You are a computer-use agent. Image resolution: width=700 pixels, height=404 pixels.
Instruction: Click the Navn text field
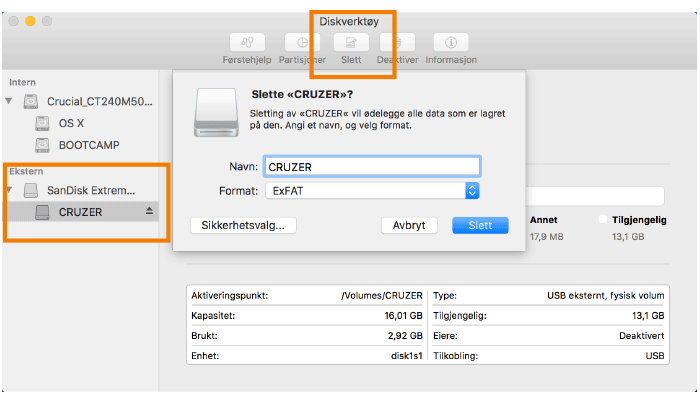click(x=371, y=166)
